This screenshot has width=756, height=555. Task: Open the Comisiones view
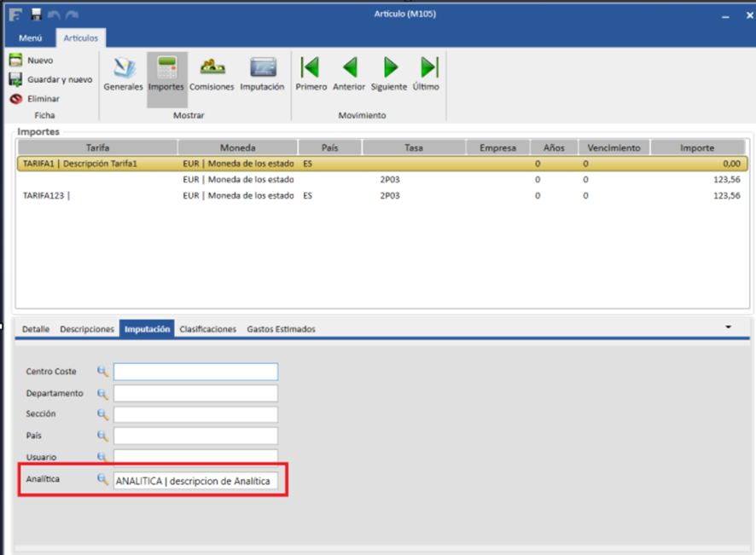tap(212, 74)
